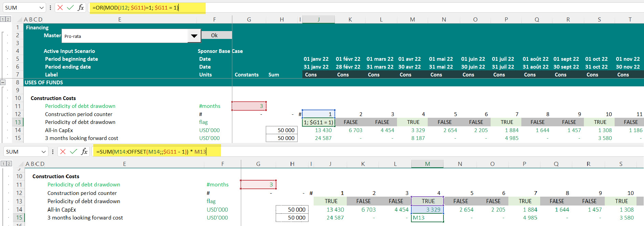Select the USES OF FUNDS section heading
Viewport: 644px width, 226px height.
click(x=44, y=82)
